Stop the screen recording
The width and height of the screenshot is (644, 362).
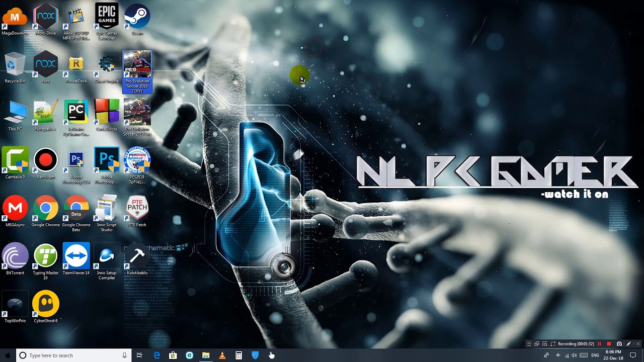tap(609, 344)
